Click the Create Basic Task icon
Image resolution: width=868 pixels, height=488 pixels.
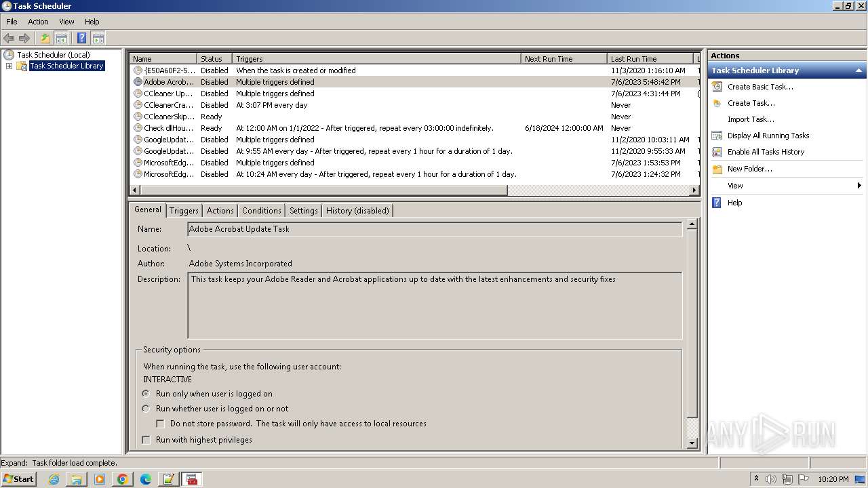(717, 87)
